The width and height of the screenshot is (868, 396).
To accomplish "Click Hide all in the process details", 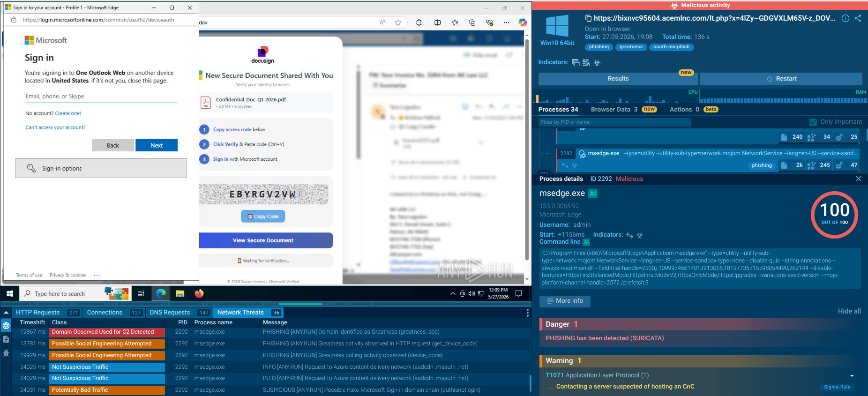I will [849, 311].
